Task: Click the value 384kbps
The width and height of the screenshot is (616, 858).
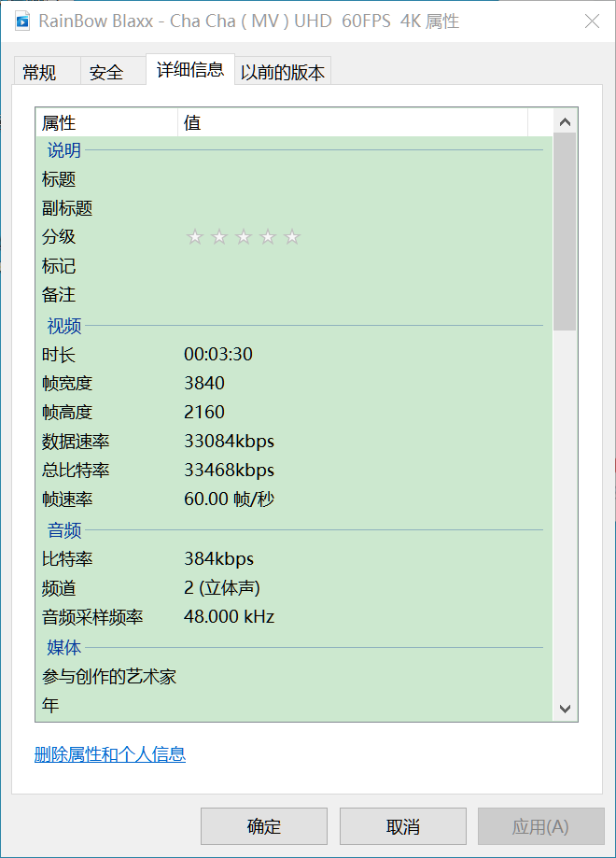Action: 218,558
